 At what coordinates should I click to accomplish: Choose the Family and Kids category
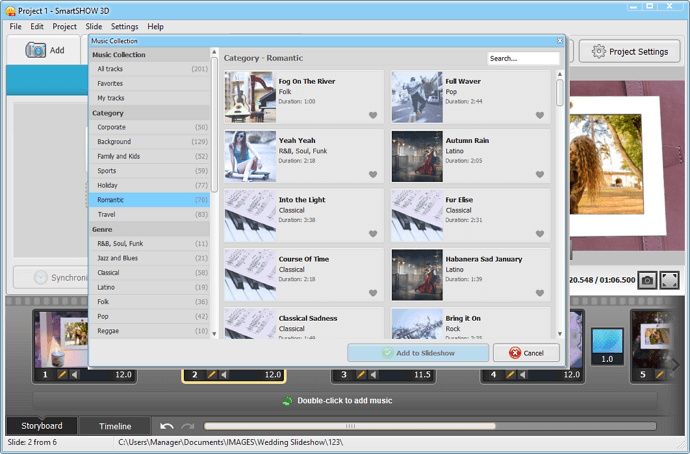pos(150,156)
